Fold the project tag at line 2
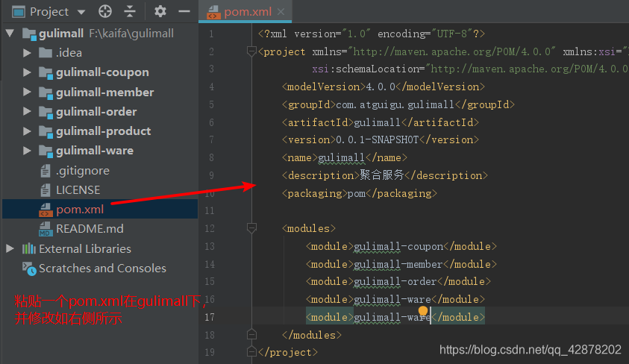This screenshot has height=364, width=629. coord(251,51)
